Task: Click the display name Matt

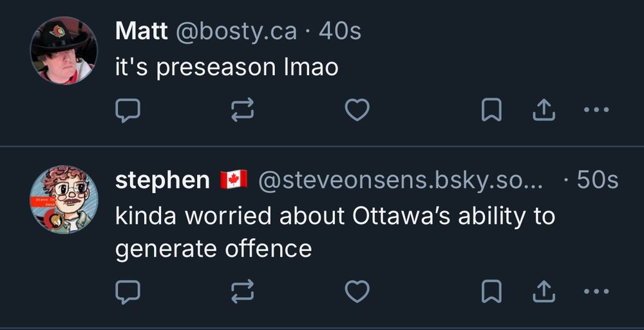Action: (142, 31)
